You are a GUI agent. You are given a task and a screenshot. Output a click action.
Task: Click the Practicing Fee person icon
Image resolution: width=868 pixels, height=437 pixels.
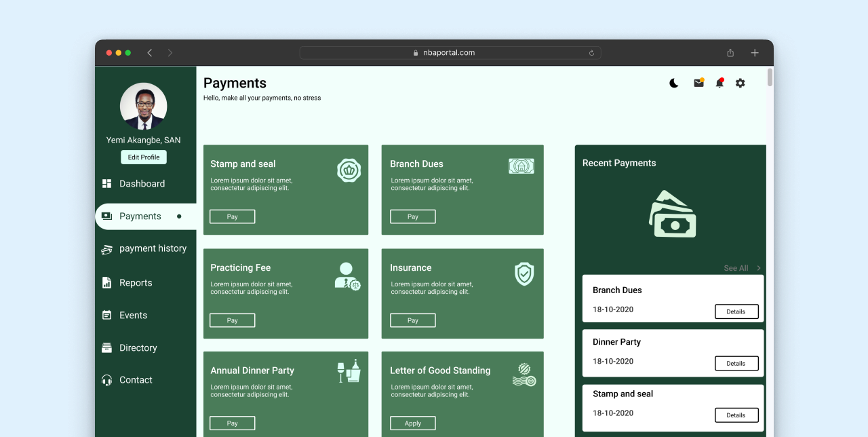click(x=347, y=276)
